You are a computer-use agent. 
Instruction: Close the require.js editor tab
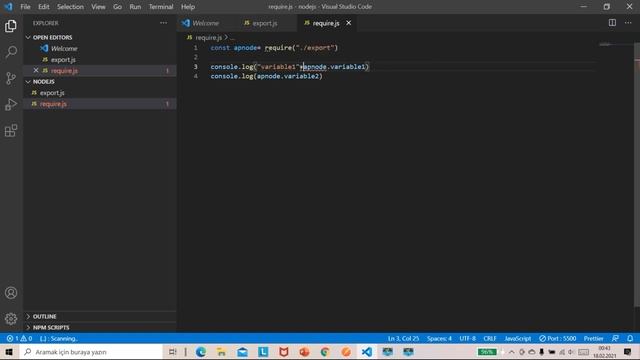(349, 23)
